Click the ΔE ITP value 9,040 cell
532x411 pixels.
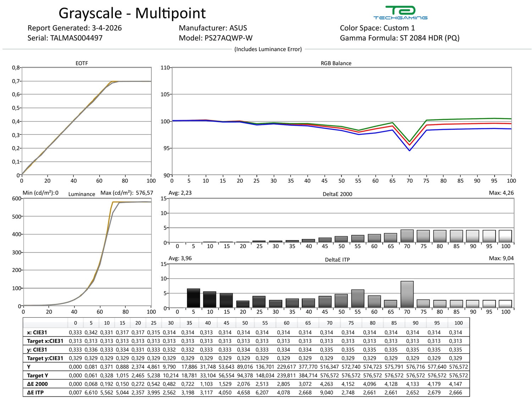click(x=327, y=393)
